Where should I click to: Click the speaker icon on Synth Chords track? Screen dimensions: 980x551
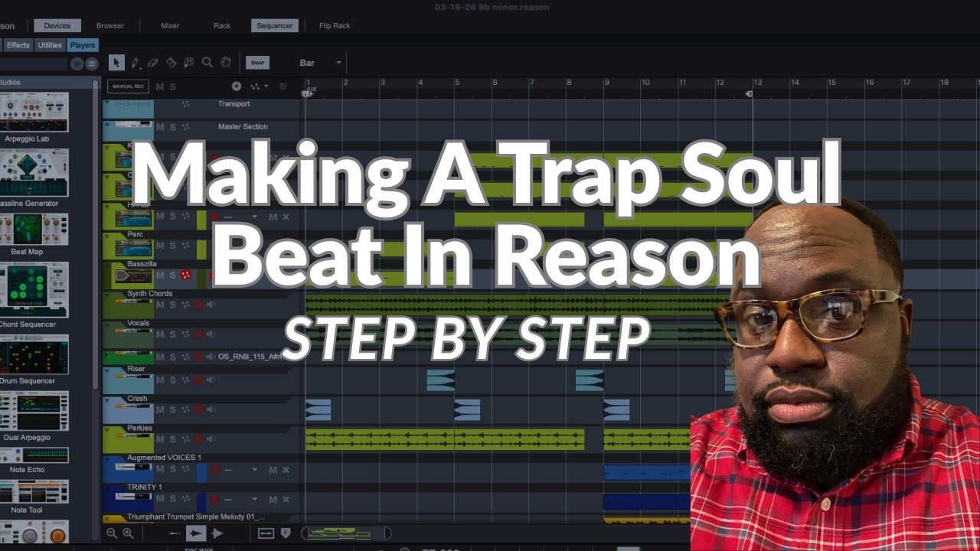211,305
